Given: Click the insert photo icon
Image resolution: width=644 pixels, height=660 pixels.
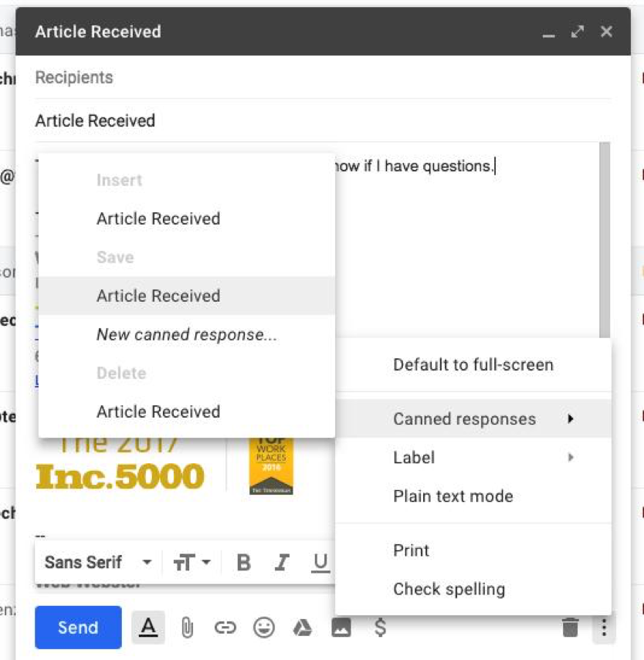Looking at the screenshot, I should click(341, 628).
